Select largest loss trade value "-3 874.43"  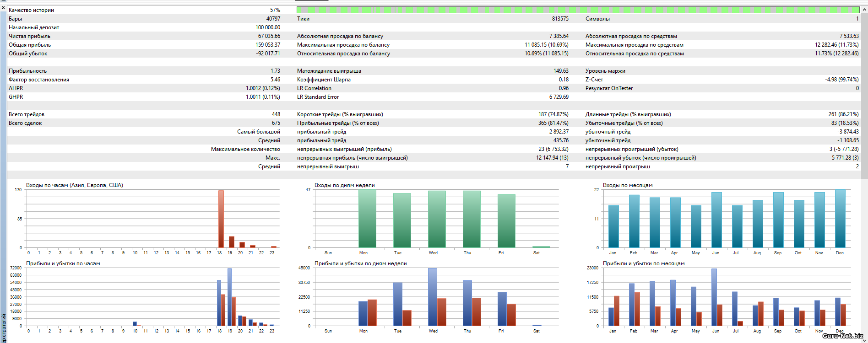(848, 132)
